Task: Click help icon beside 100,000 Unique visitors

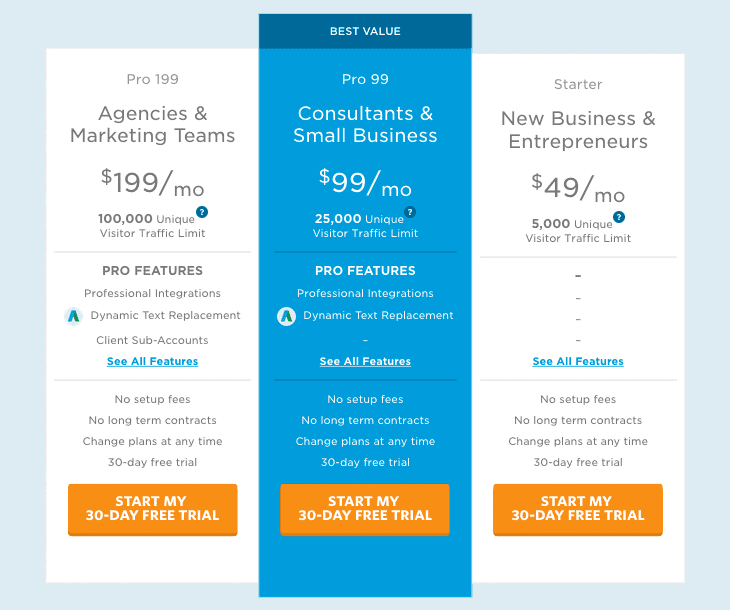Action: (202, 212)
